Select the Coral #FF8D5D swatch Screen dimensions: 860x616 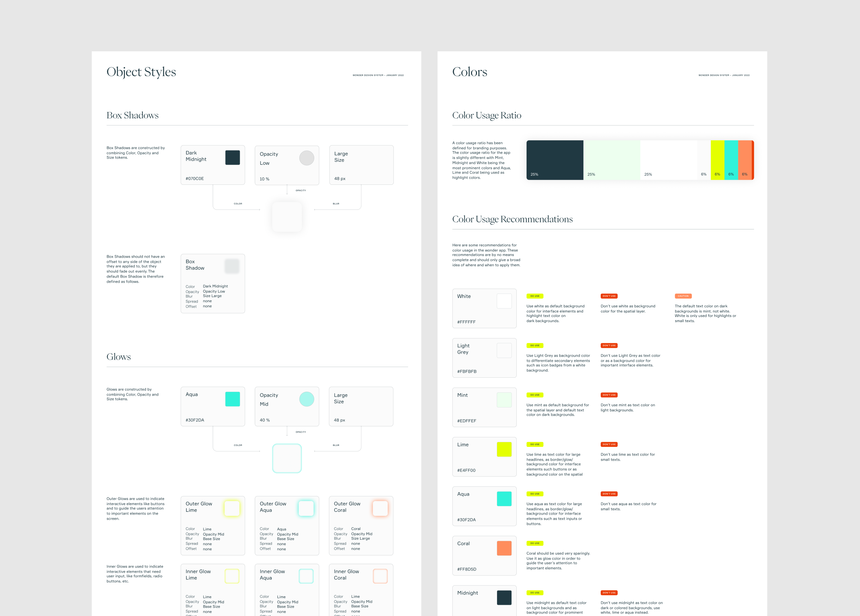click(504, 548)
